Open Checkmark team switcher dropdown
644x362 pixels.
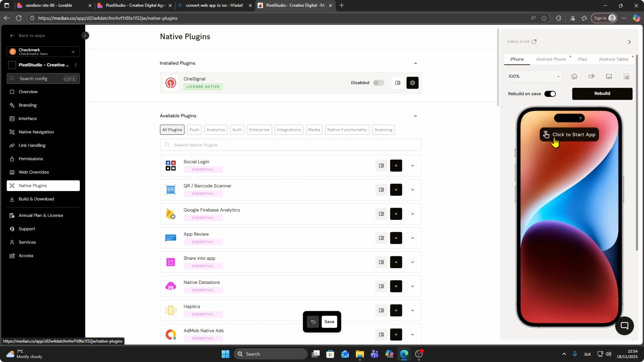tap(43, 52)
